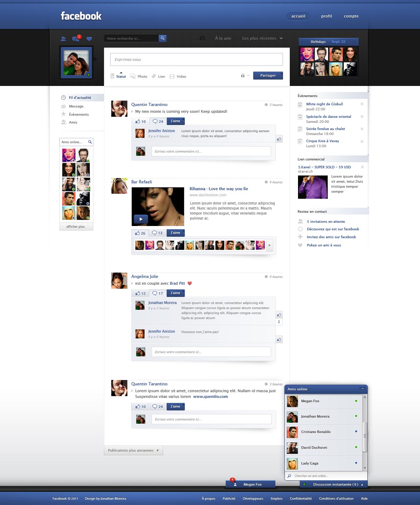Open friend requests icon in top bar
This screenshot has width=420, height=505.
click(63, 39)
